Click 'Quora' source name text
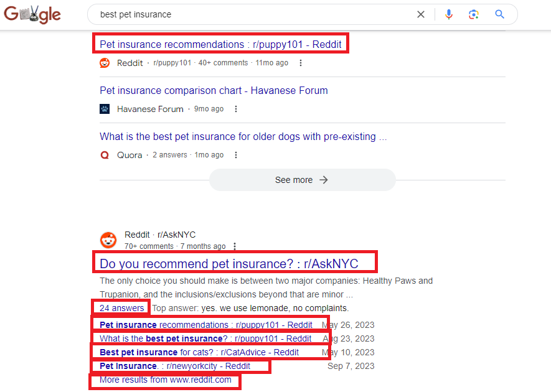This screenshot has width=551, height=392. [x=130, y=156]
